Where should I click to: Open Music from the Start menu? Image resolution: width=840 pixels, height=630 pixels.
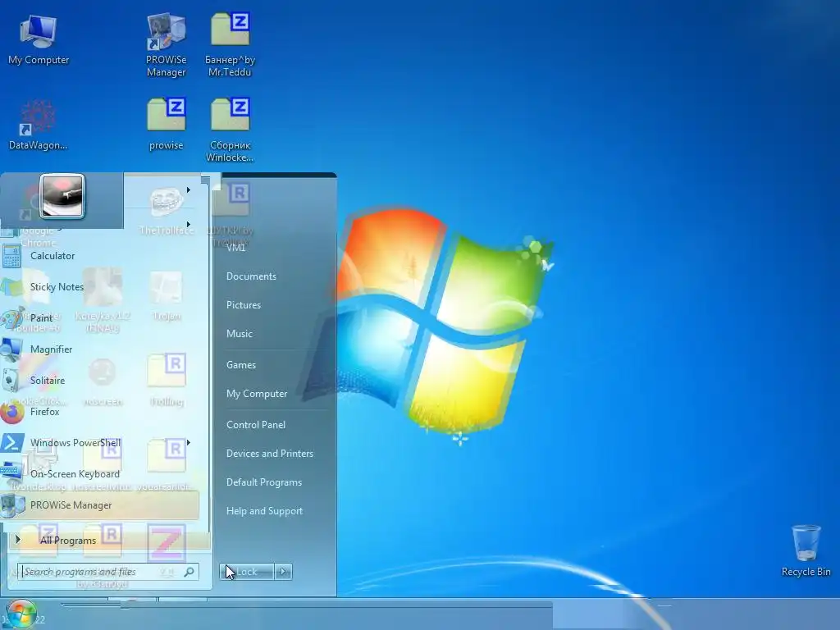239,334
